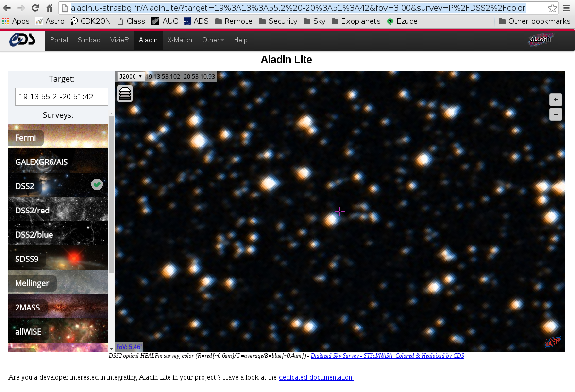The image size is (575, 392).
Task: Open the Other bookmarks folder
Action: click(535, 21)
